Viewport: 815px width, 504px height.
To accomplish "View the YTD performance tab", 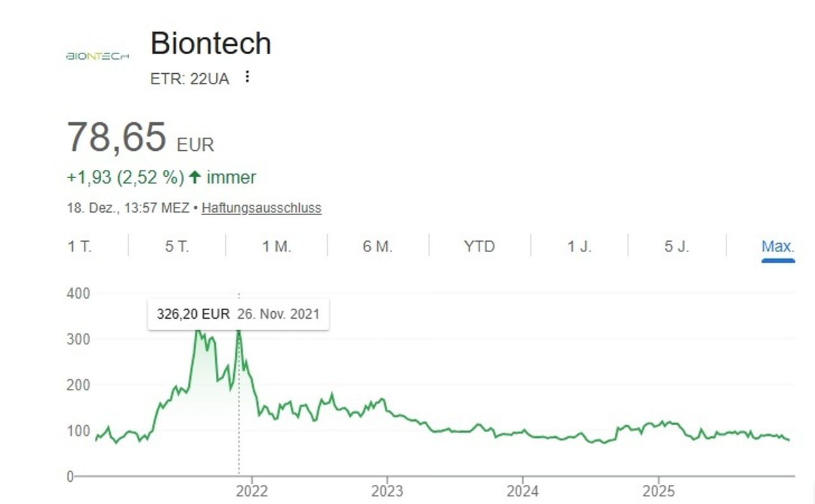I will click(478, 246).
